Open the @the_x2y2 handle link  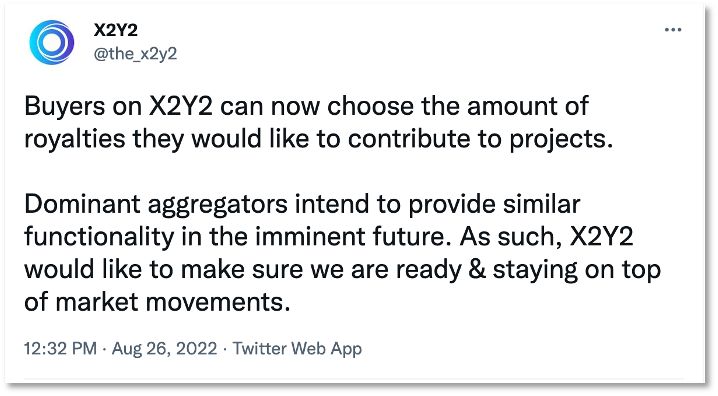[x=135, y=54]
